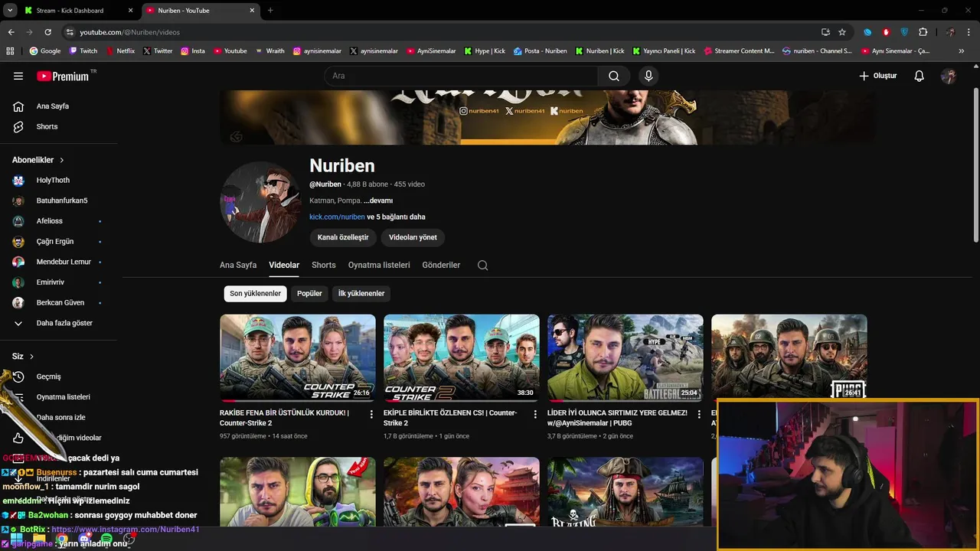Click the channel search magnifier icon
Image resolution: width=980 pixels, height=551 pixels.
482,266
